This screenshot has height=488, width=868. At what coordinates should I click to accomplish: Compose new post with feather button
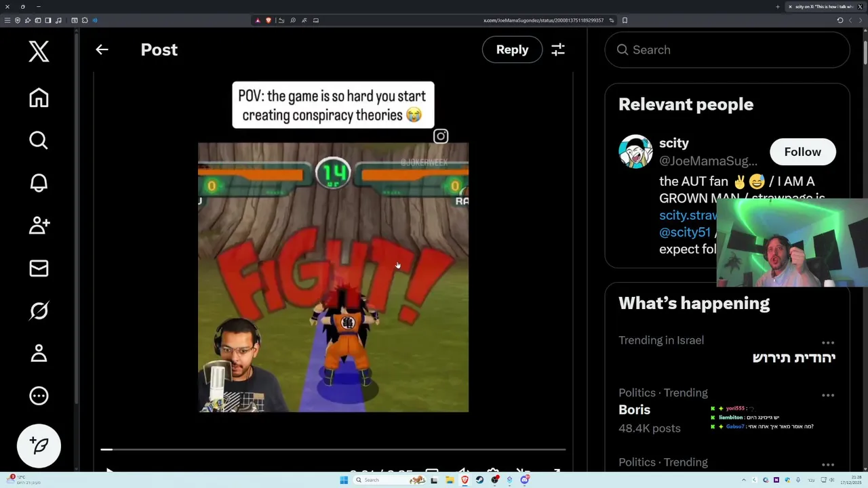[x=39, y=446]
